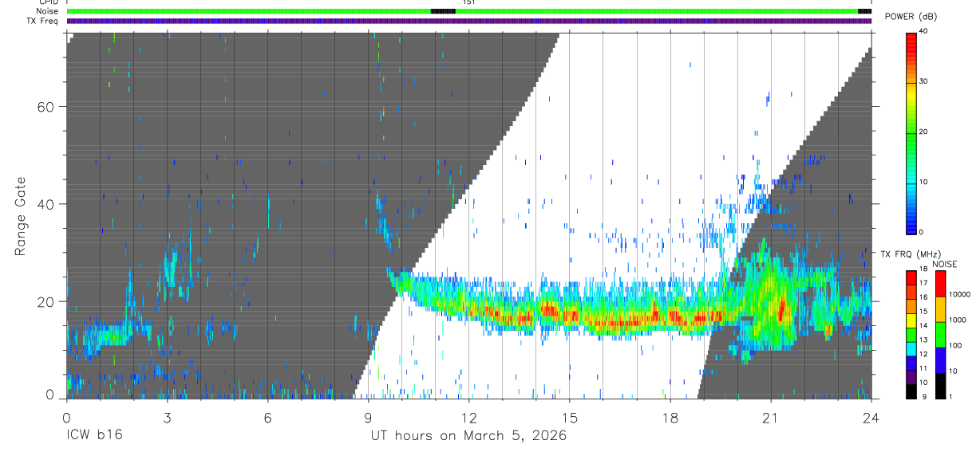The image size is (980, 452).
Task: Click the 0 tick label on the Range Gate axis
Action: point(49,394)
